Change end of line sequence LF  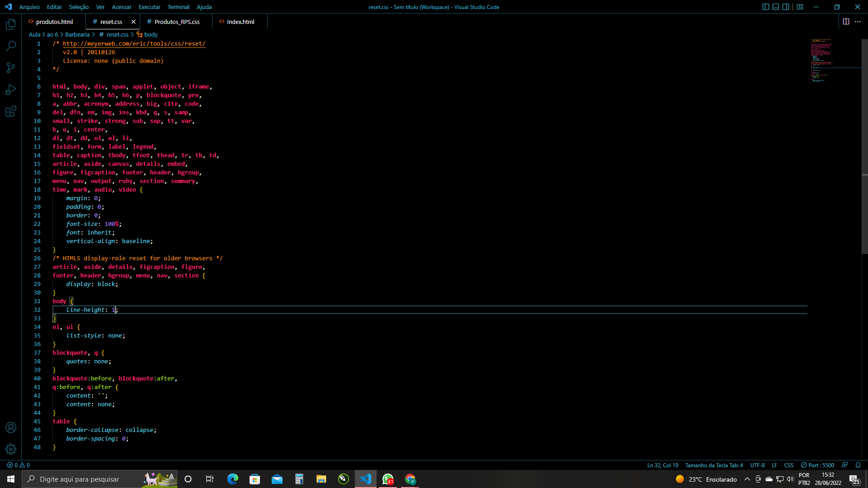click(774, 465)
